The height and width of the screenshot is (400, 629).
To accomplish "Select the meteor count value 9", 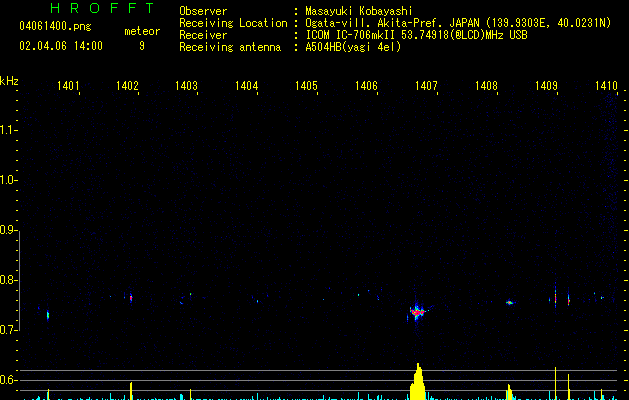I will tap(142, 46).
